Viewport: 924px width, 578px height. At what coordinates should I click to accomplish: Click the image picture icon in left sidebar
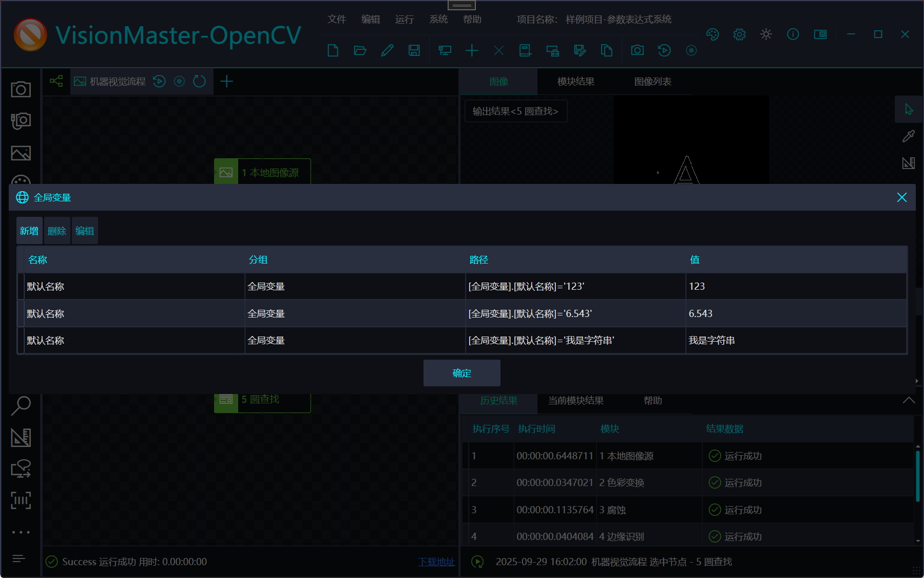pos(21,153)
